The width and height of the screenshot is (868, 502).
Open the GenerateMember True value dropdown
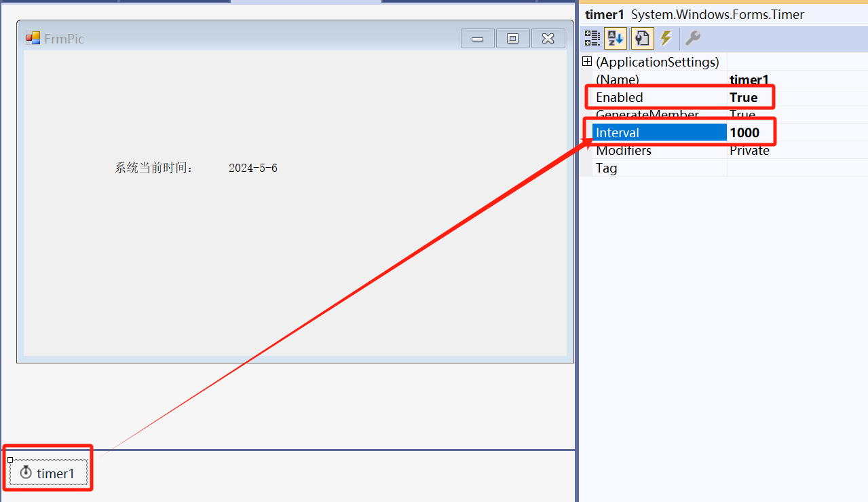click(794, 115)
